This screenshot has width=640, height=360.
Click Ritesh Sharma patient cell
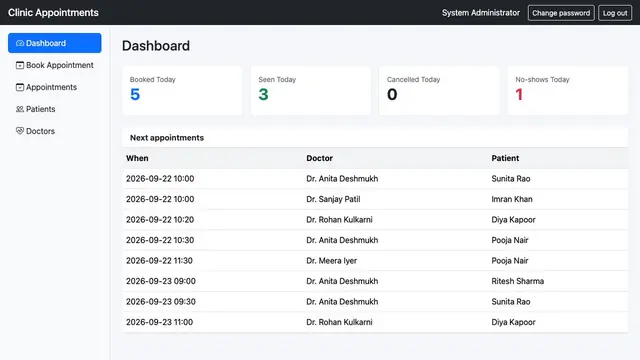point(518,281)
